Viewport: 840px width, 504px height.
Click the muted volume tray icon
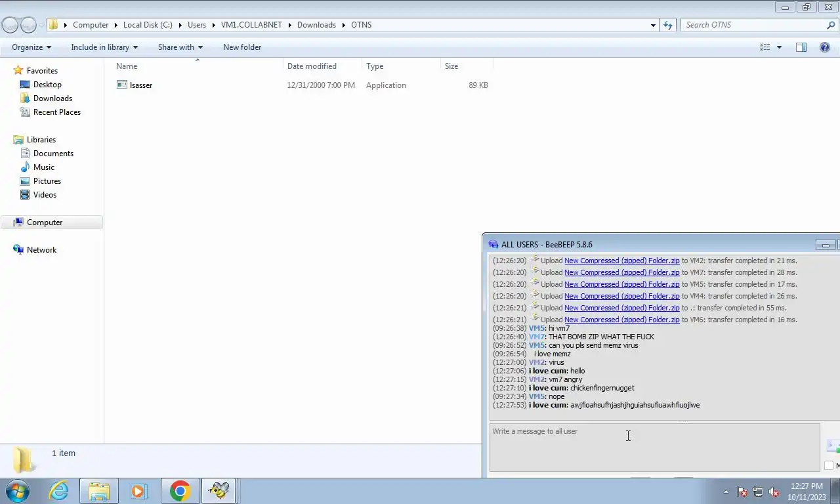[x=774, y=492]
